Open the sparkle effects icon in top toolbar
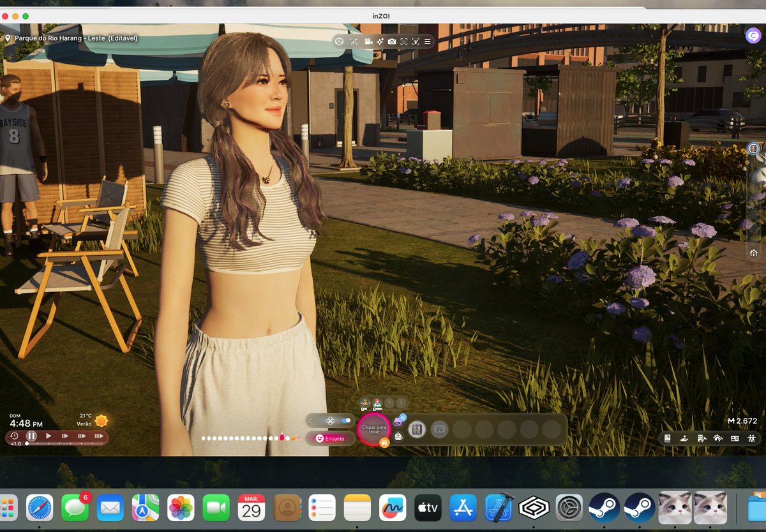The width and height of the screenshot is (766, 532). click(380, 41)
